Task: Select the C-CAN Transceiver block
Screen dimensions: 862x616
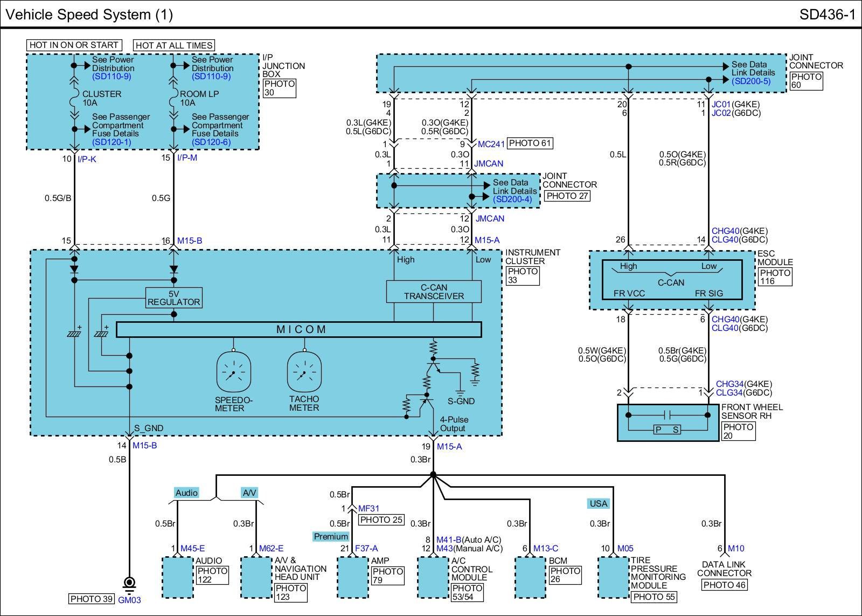Action: (434, 292)
